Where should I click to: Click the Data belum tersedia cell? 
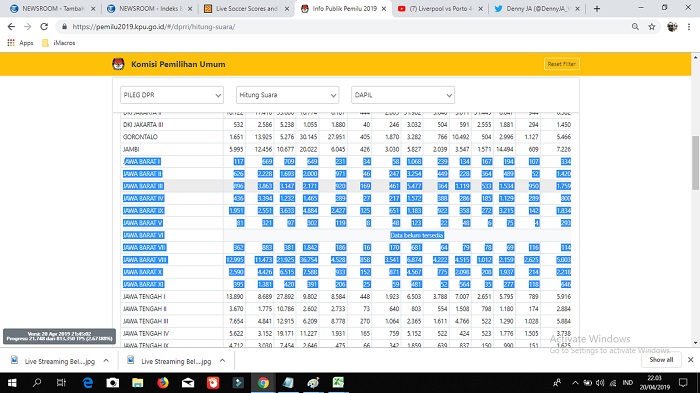[417, 235]
